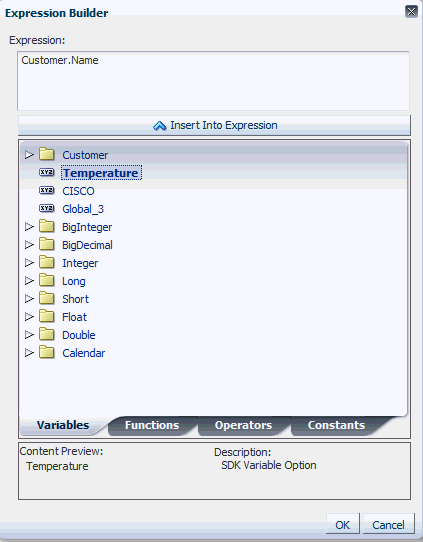
Task: Click the Temperature text under Content Preview
Action: coord(57,466)
